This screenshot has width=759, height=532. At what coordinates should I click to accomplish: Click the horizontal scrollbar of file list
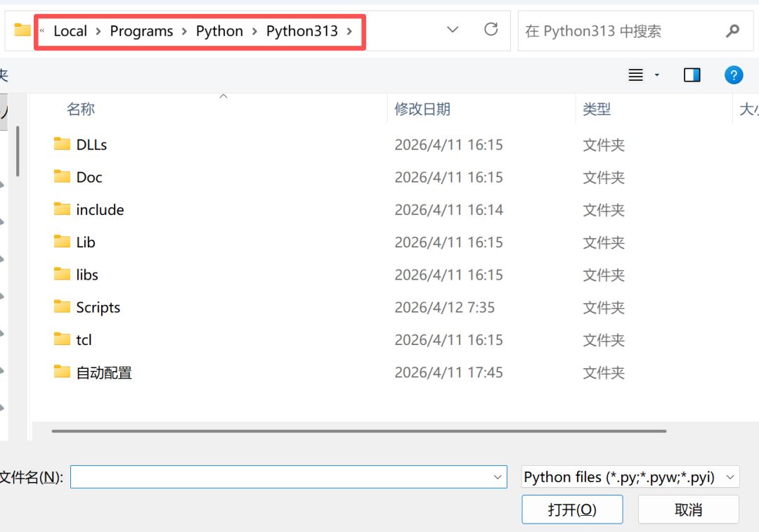point(358,431)
